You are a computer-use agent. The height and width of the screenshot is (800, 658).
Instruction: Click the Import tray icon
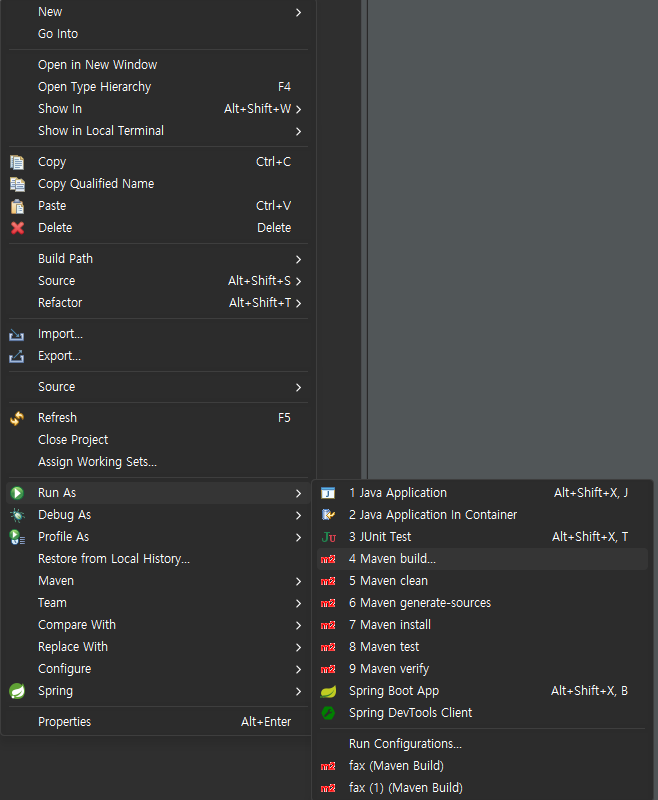pyautogui.click(x=17, y=335)
